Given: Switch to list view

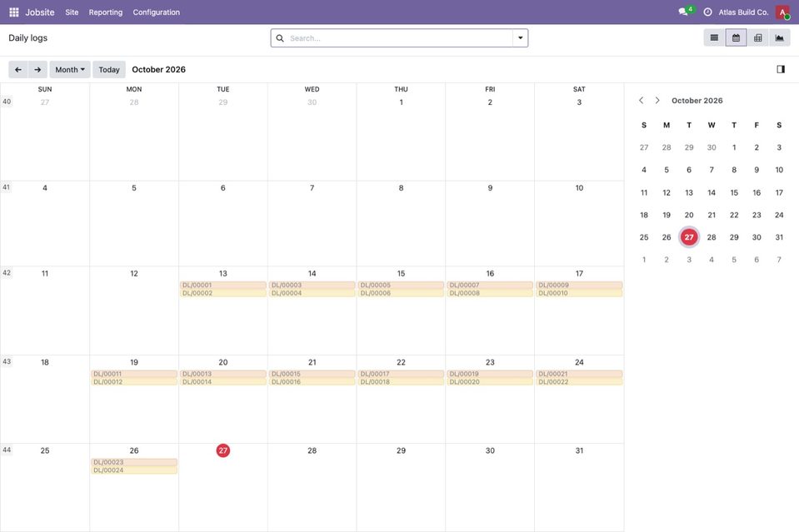Looking at the screenshot, I should [x=714, y=37].
